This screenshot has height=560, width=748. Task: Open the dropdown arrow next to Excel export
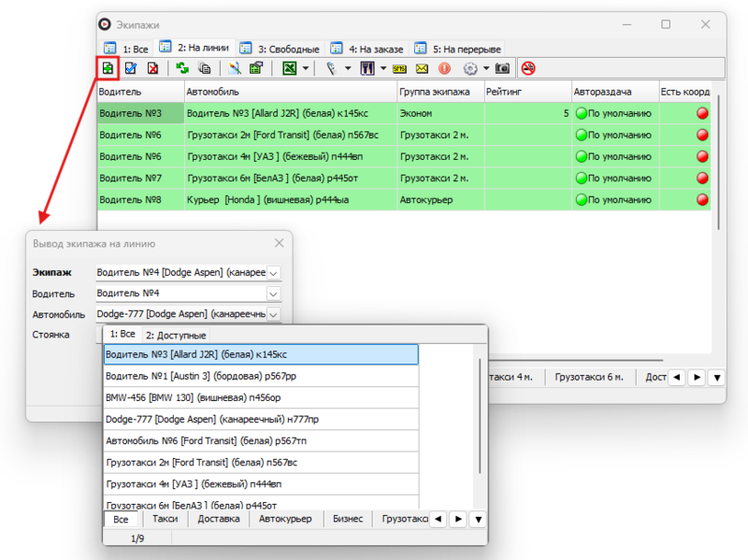point(306,68)
